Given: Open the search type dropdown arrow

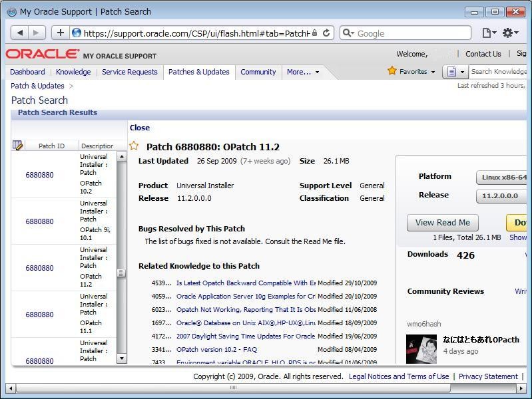Looking at the screenshot, I should [462, 72].
